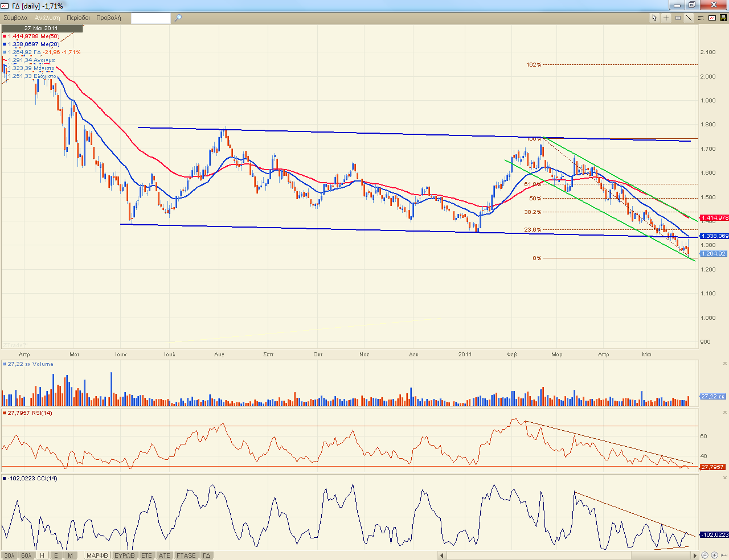This screenshot has height=560, width=729.
Task: Click the 1.251,33 Ελάχιστο legend
Action: point(31,76)
